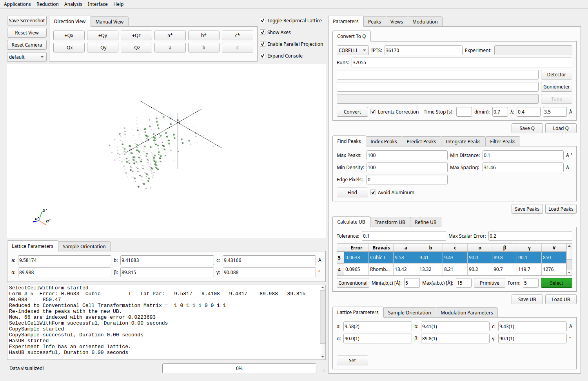Click table scrollbar down arrow
The width and height of the screenshot is (588, 381).
click(x=570, y=273)
